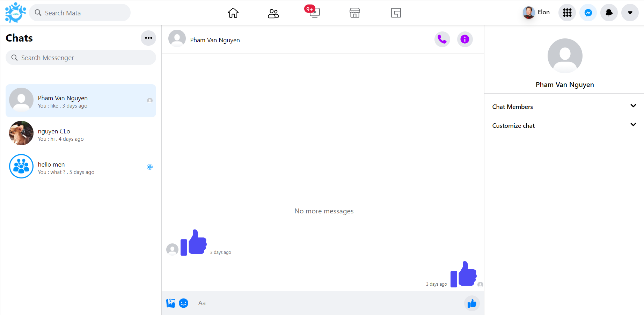Open the Friends page
Viewport: 644px width, 315px height.
[x=273, y=13]
